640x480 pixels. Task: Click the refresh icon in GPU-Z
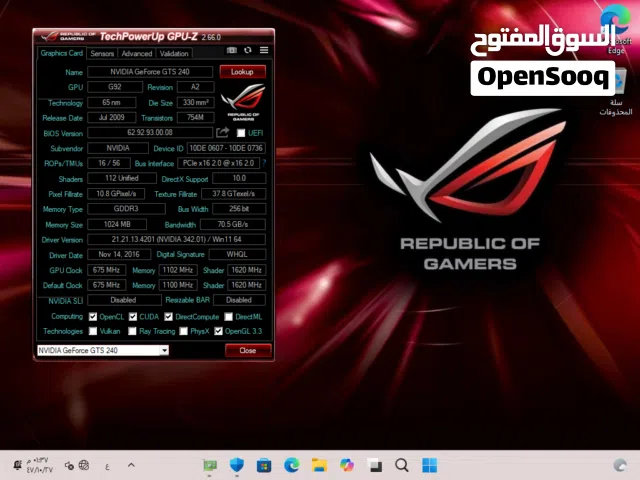pyautogui.click(x=248, y=50)
